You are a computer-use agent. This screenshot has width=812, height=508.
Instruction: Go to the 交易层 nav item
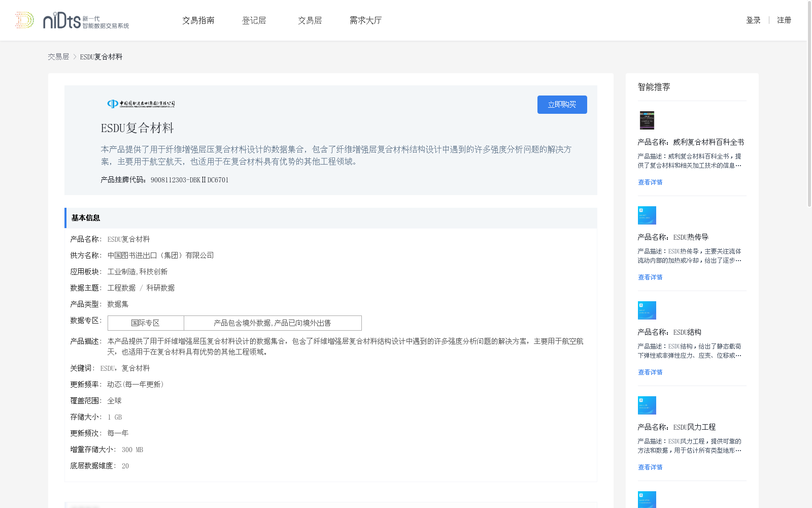click(x=310, y=20)
